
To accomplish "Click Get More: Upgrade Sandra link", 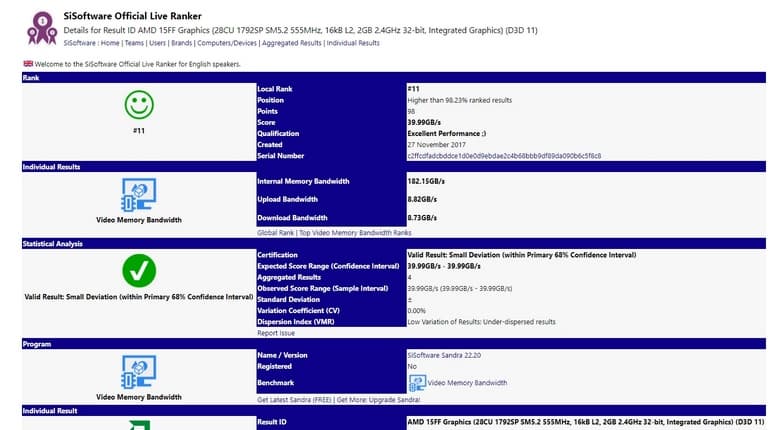I will 378,400.
